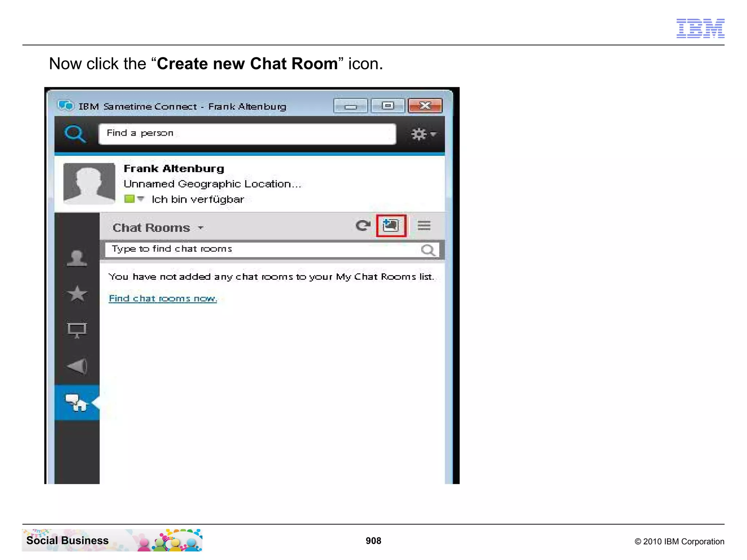
Task: Open the settings gear menu
Action: pyautogui.click(x=423, y=134)
